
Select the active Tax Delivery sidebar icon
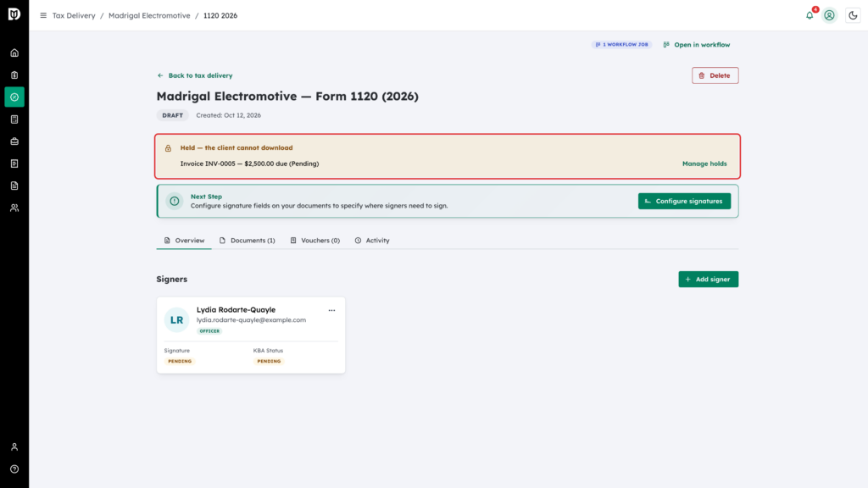[14, 97]
